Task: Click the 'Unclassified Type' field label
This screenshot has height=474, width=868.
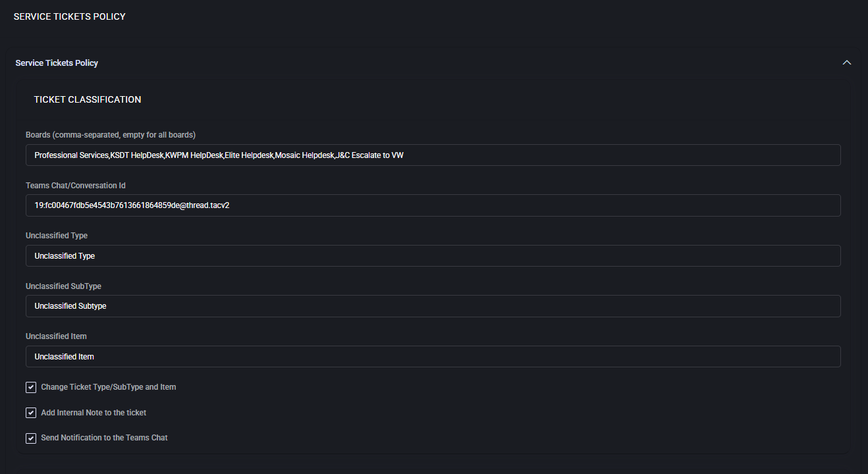Action: coord(57,236)
